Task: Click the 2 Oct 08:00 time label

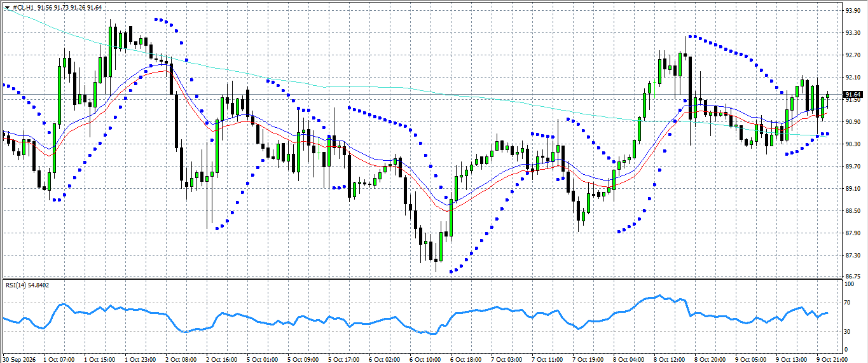Action: pyautogui.click(x=182, y=359)
